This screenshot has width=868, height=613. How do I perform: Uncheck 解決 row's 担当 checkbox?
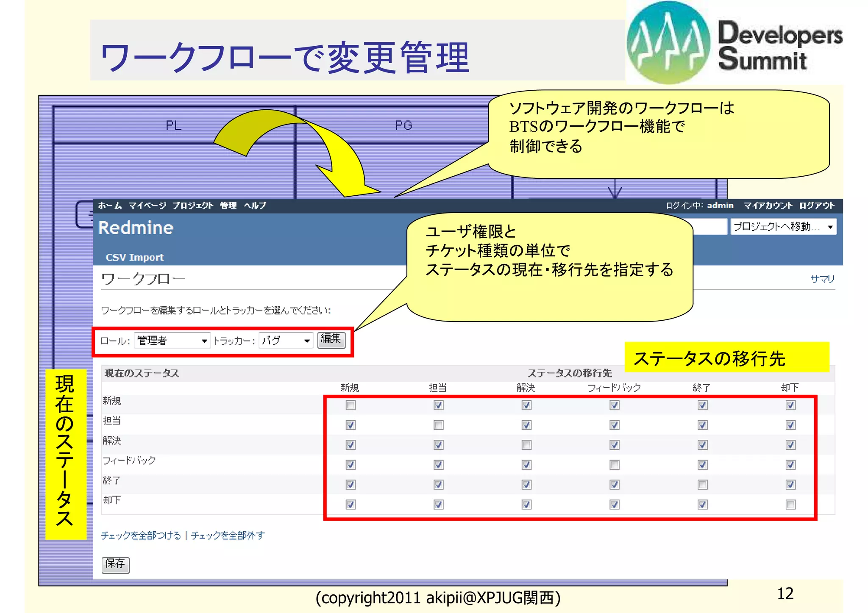[439, 445]
